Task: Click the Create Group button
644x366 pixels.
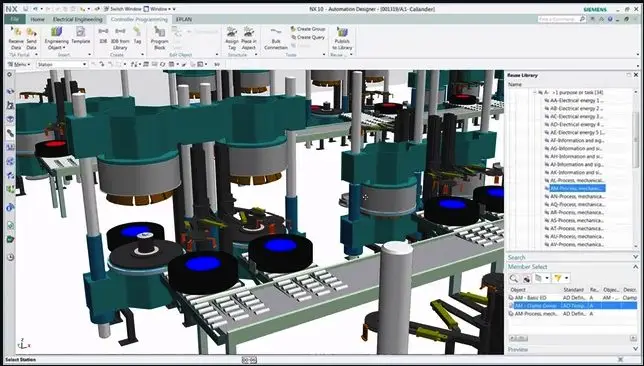Action: click(x=308, y=29)
